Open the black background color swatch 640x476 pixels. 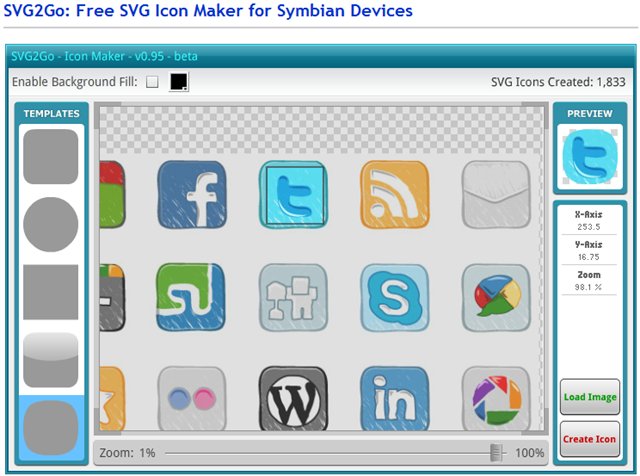(179, 82)
